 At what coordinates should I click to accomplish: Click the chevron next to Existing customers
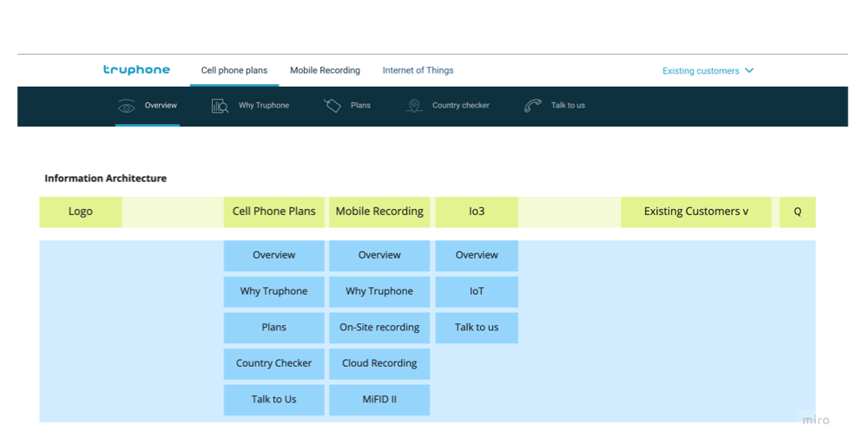click(749, 71)
